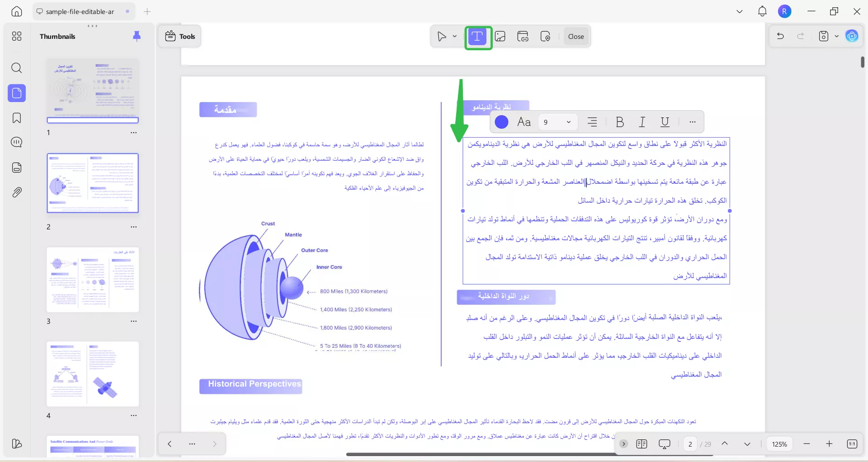Start the slideshow presentation mode
Screen dimensions: 868x462
tap(665, 444)
